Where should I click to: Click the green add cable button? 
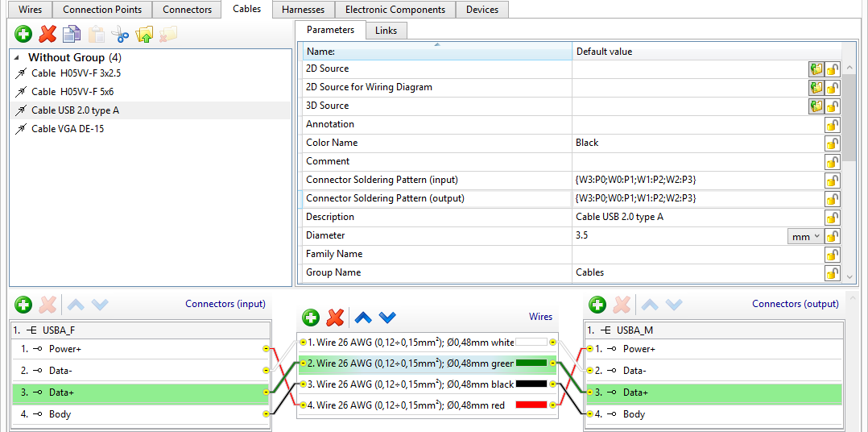point(23,34)
